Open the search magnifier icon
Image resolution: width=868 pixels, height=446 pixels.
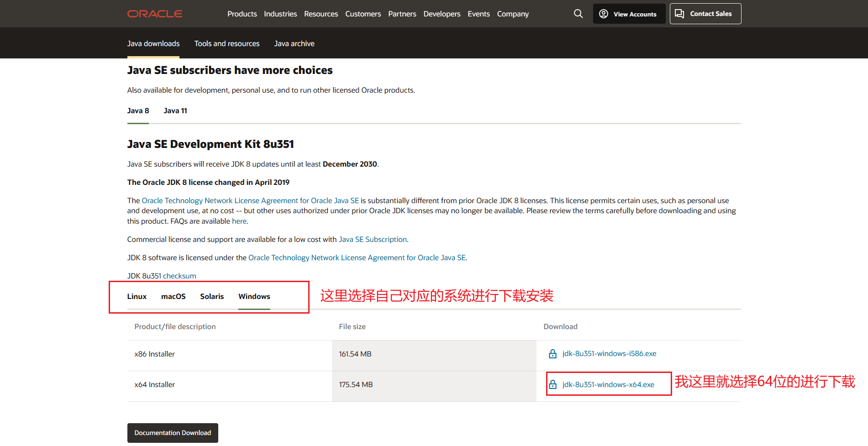579,14
